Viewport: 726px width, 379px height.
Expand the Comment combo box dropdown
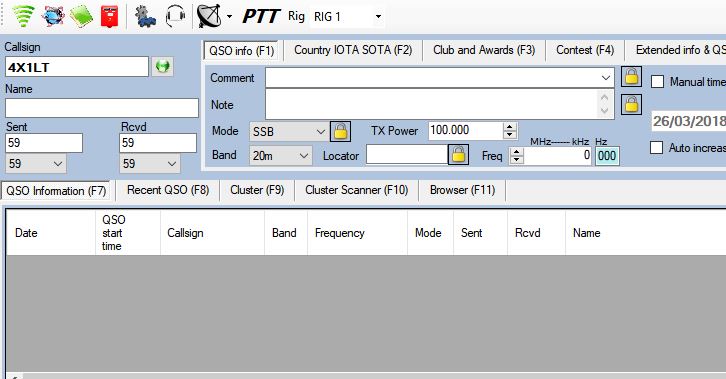pos(605,78)
